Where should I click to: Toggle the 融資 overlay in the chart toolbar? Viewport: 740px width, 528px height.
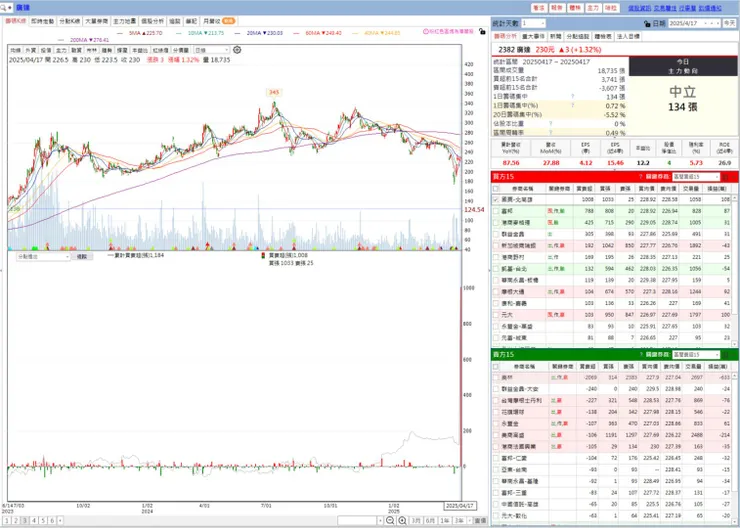(x=76, y=50)
